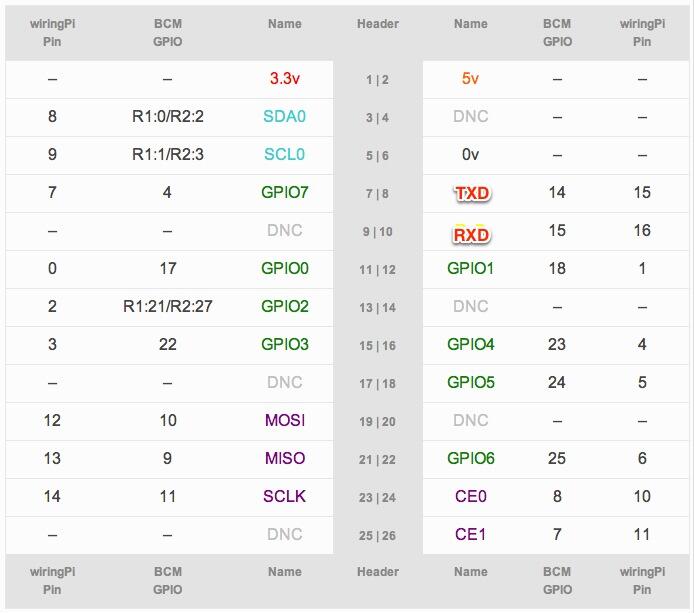Select the GPIO6 name cell
The width and height of the screenshot is (694, 613).
point(470,459)
